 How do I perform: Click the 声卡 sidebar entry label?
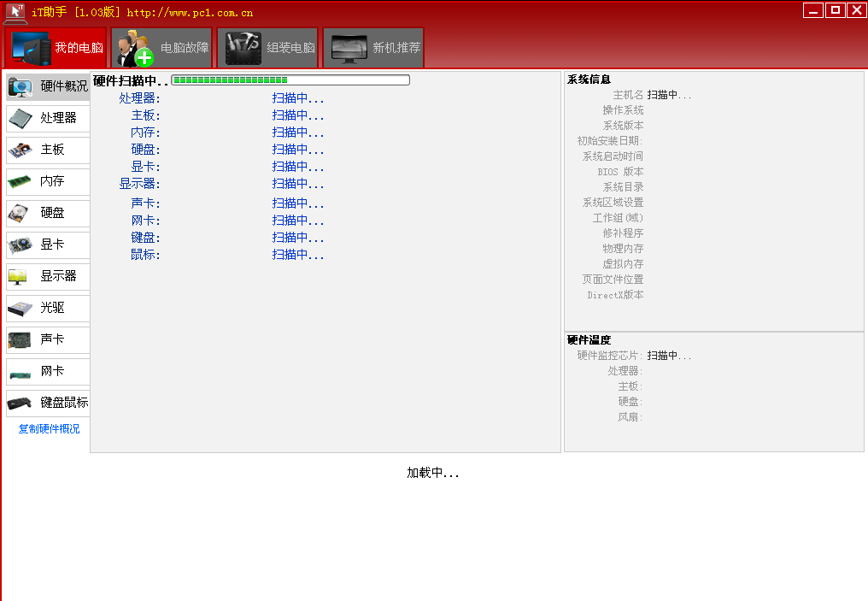(53, 339)
